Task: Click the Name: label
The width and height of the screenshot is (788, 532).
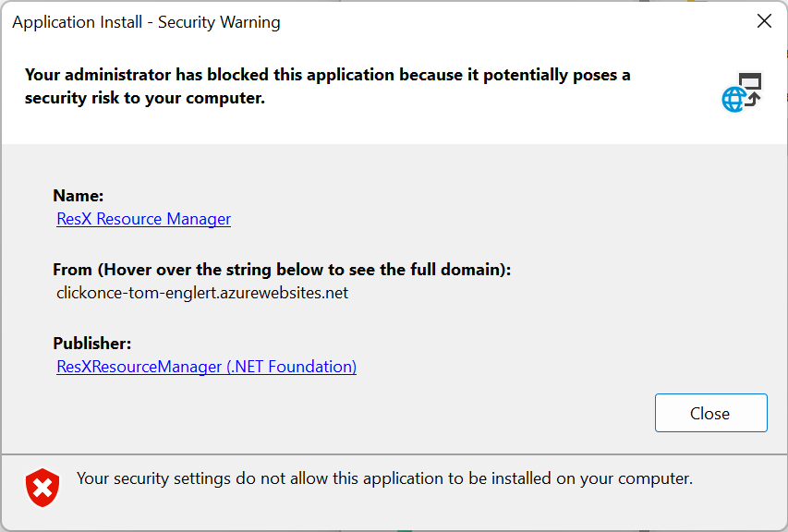Action: click(78, 196)
